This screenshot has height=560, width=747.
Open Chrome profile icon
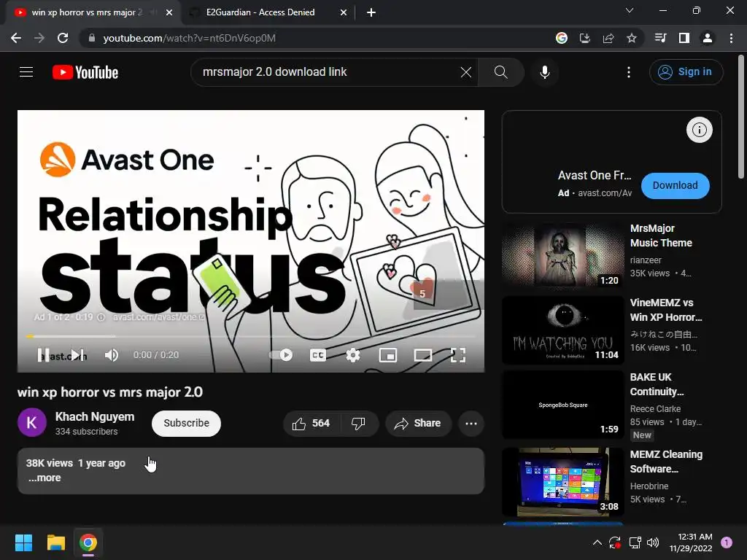point(708,38)
